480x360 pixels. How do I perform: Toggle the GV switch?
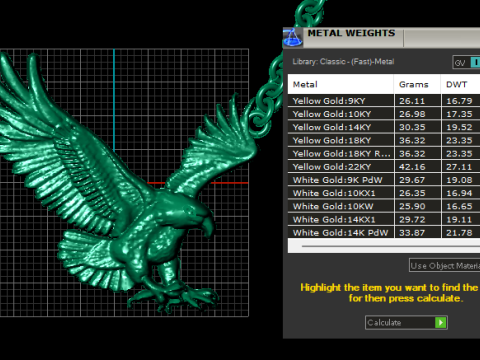[x=466, y=62]
